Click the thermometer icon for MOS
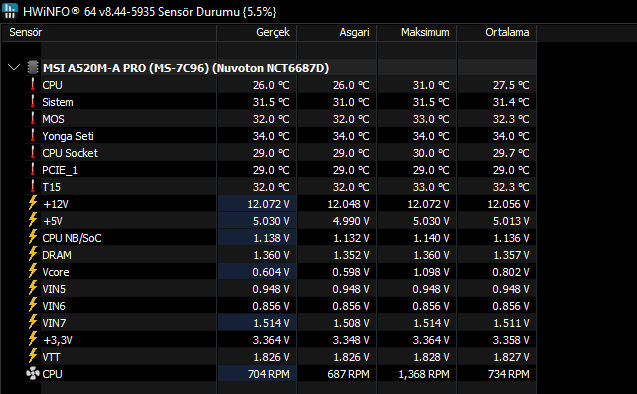The width and height of the screenshot is (637, 394). tap(33, 119)
